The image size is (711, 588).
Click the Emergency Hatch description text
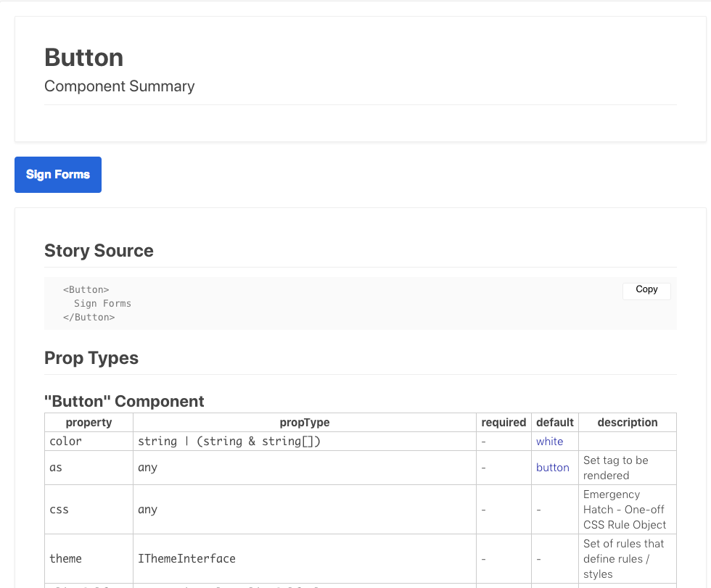pos(625,510)
